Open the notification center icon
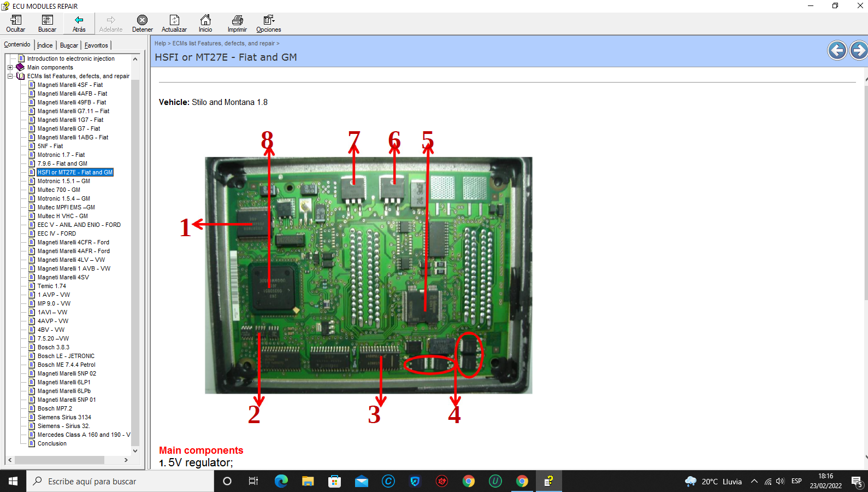The image size is (868, 492). (x=856, y=482)
